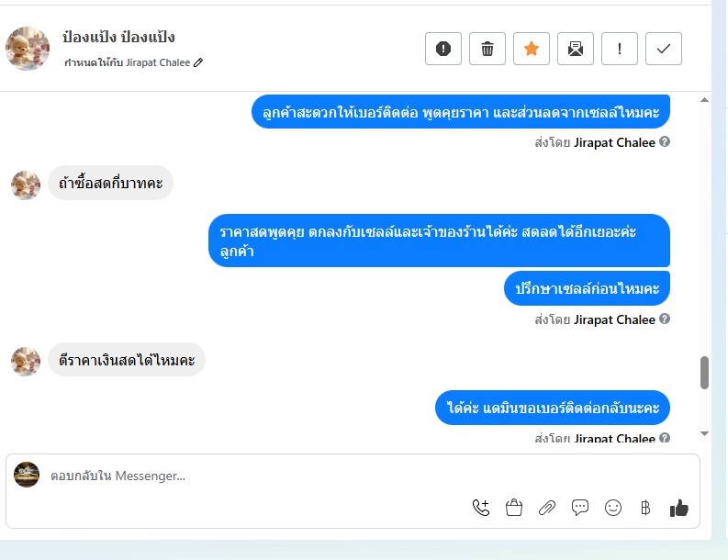Click the chat scrollbar down arrow

[704, 433]
